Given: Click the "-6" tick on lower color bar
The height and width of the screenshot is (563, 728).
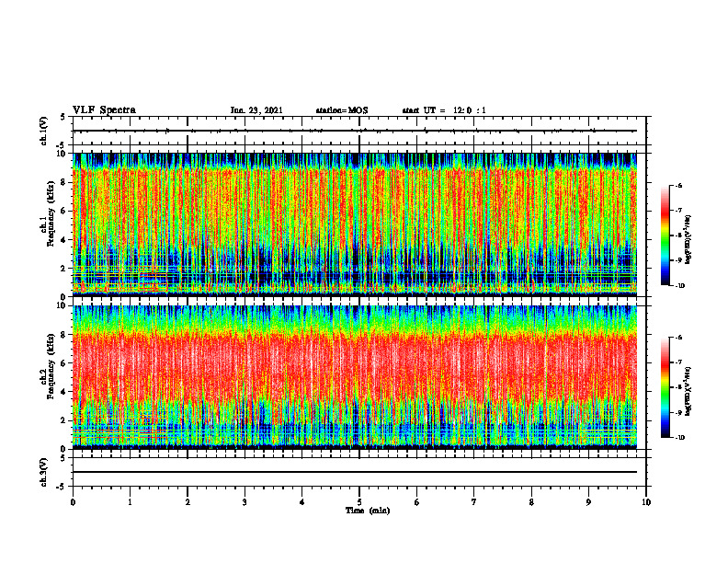Looking at the screenshot, I should [x=678, y=338].
